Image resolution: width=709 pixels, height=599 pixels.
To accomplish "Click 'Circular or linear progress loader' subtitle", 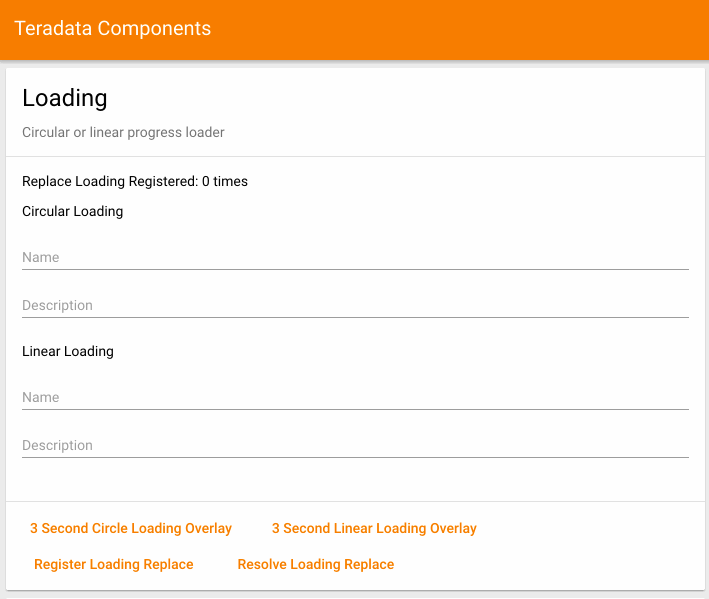I will coord(123,132).
